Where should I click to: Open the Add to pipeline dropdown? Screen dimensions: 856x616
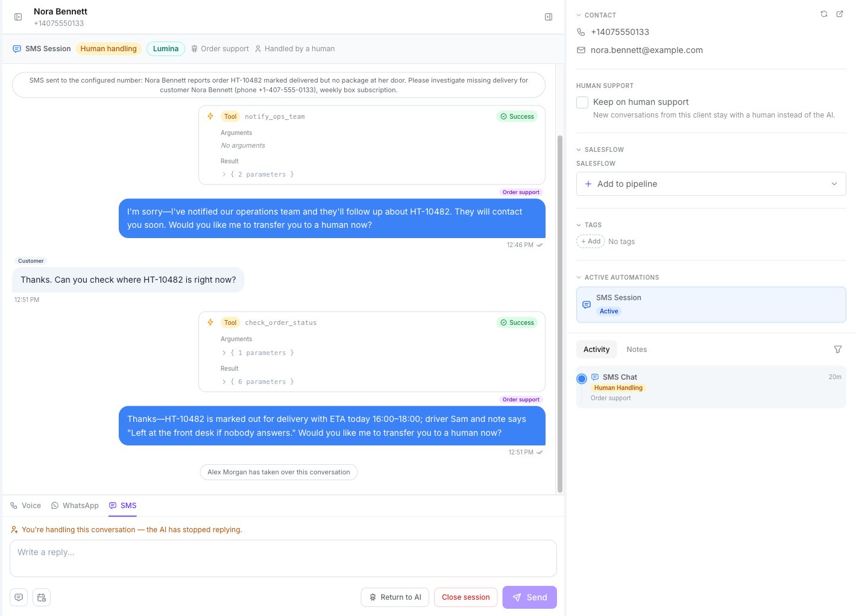(x=711, y=184)
